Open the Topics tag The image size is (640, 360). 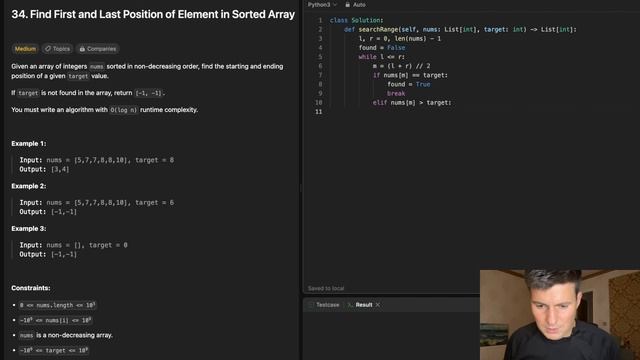pyautogui.click(x=57, y=49)
